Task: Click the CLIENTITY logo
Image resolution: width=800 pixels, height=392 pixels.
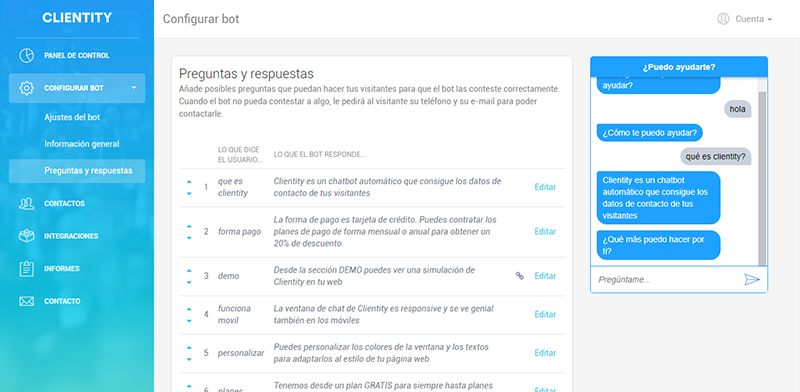Action: pos(77,18)
